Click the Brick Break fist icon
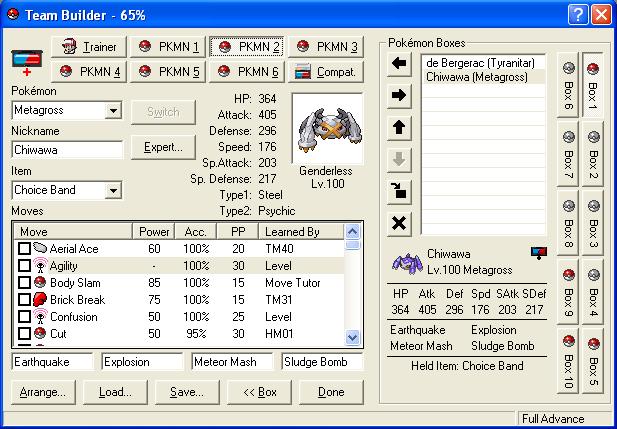This screenshot has height=429, width=617. (x=40, y=300)
